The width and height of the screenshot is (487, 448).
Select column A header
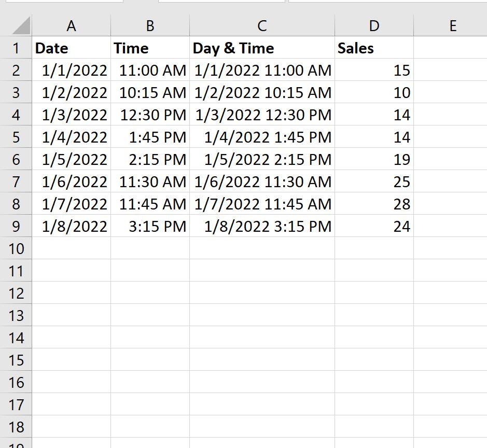point(71,25)
